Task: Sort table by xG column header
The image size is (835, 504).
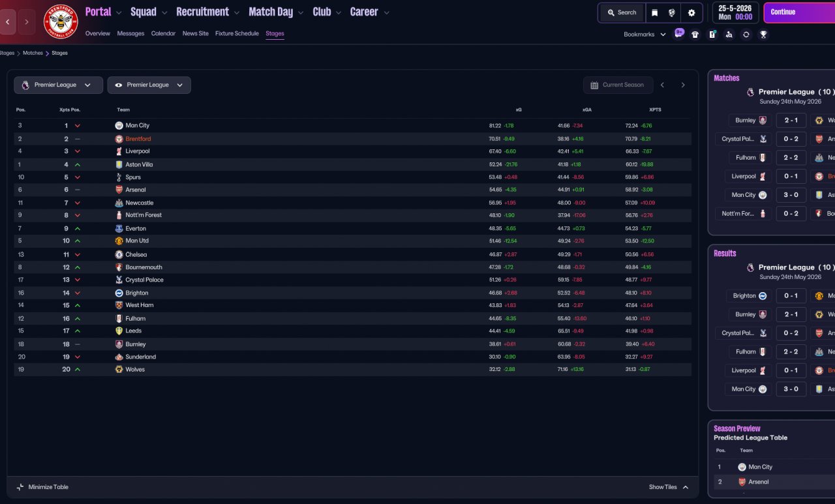Action: (x=519, y=110)
